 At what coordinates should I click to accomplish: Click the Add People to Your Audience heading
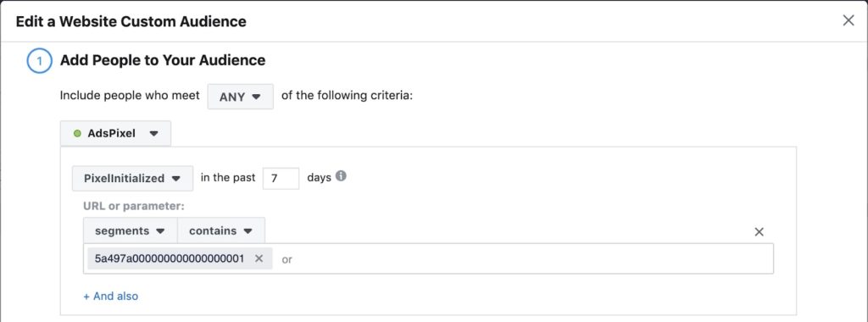coord(163,60)
